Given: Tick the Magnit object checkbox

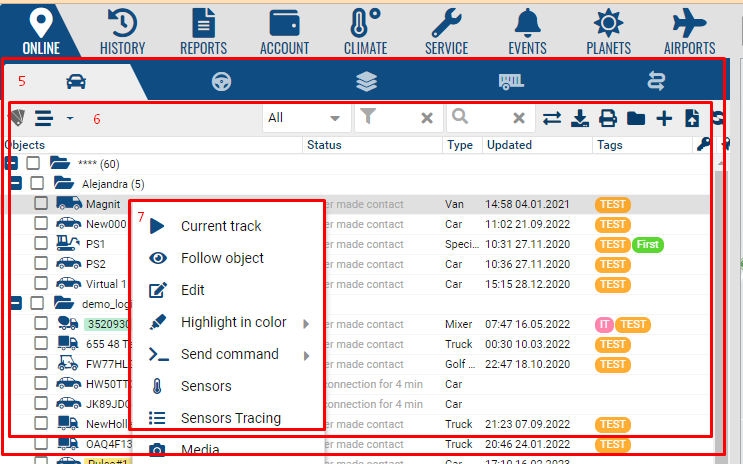Looking at the screenshot, I should coord(41,203).
